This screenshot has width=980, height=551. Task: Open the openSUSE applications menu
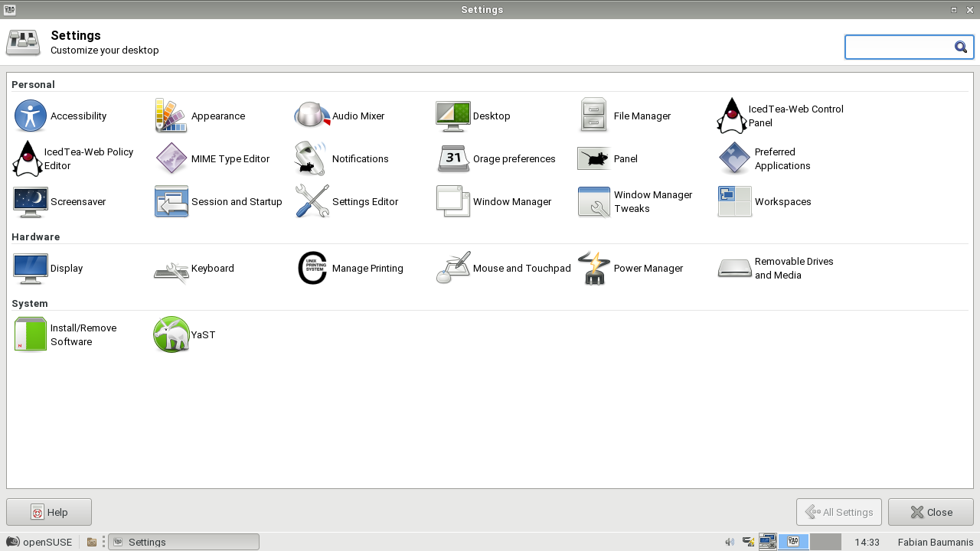pos(39,542)
